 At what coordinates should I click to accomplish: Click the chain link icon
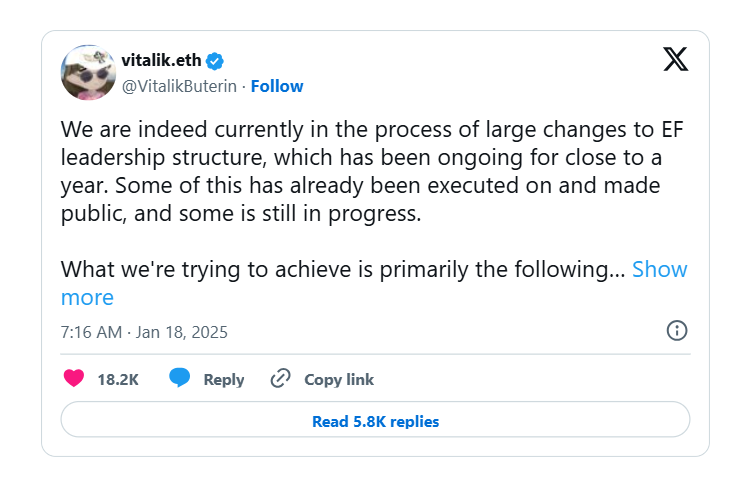(x=281, y=379)
